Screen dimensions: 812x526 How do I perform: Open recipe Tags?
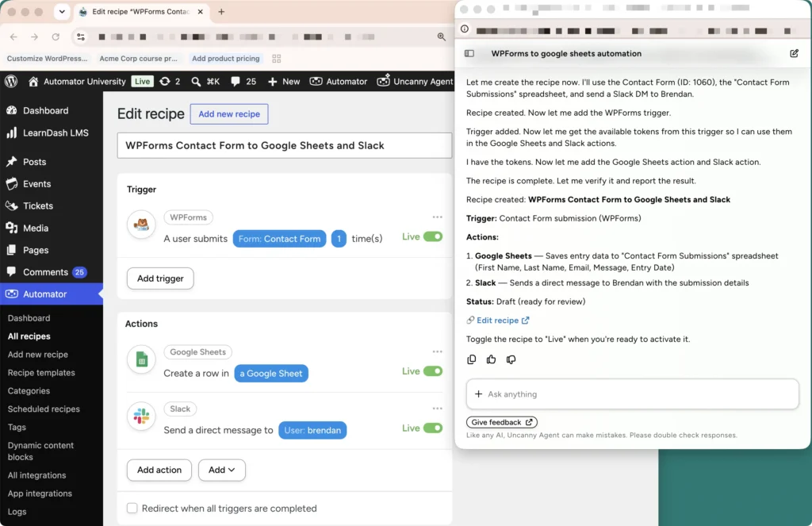click(17, 427)
